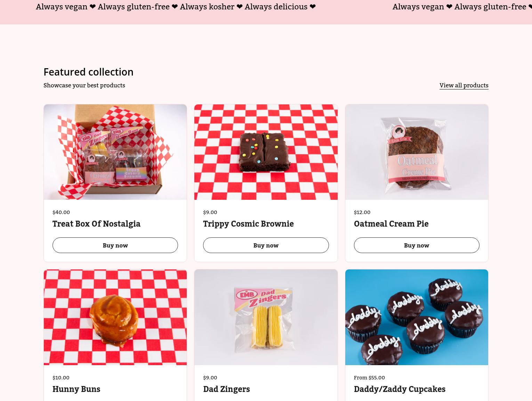Select the Oatmeal Cream Pie title

click(391, 224)
